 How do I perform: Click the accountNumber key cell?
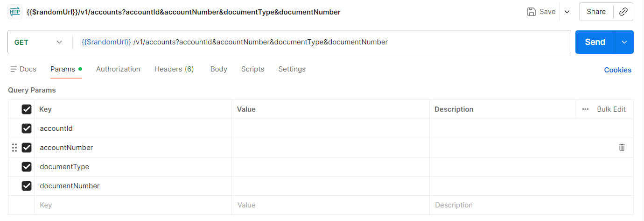point(133,148)
